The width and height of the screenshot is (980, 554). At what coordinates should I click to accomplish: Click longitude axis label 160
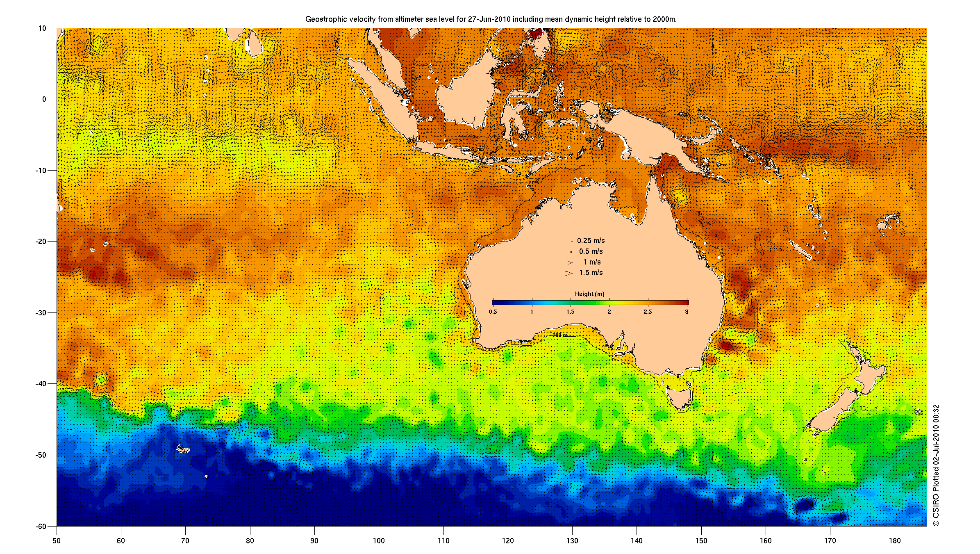[766, 540]
